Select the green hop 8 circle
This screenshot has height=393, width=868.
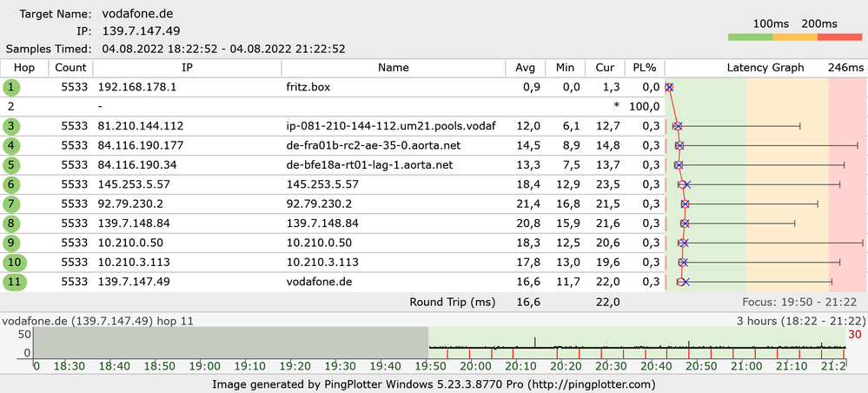11,223
